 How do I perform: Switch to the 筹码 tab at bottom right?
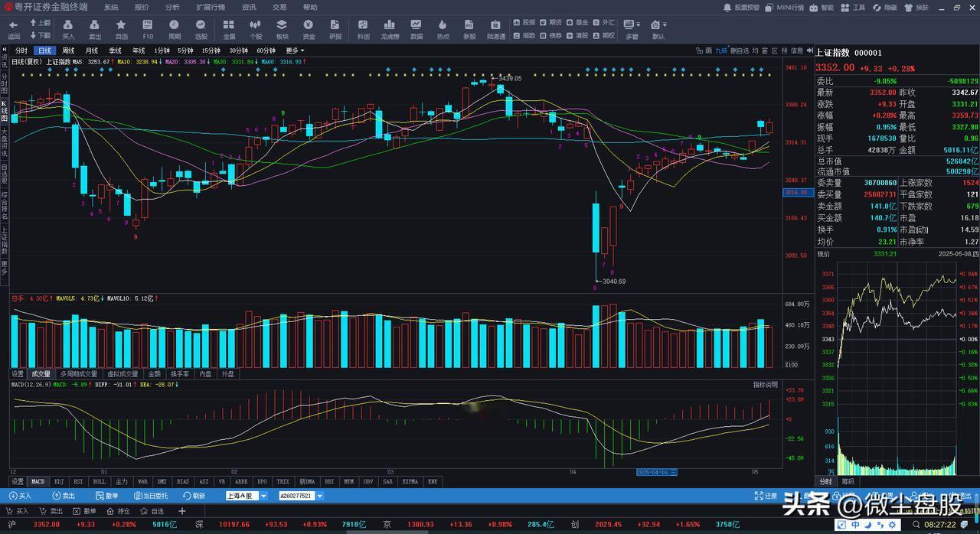[x=848, y=481]
